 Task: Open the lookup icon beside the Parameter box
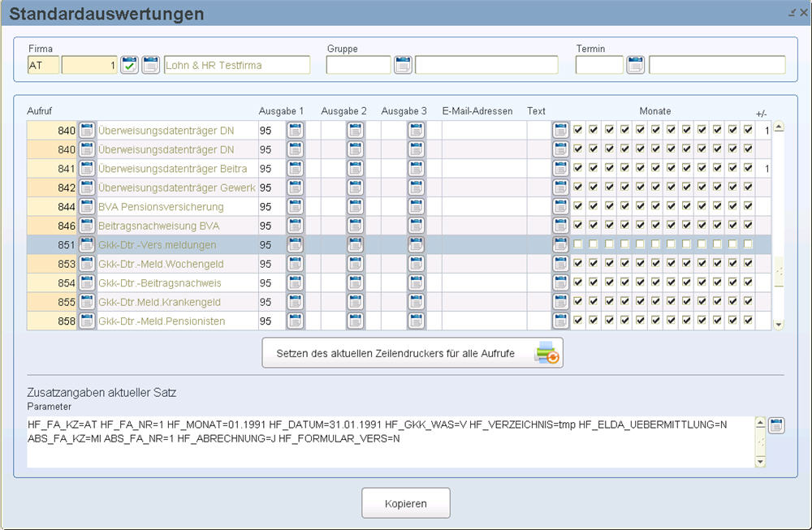pyautogui.click(x=775, y=425)
